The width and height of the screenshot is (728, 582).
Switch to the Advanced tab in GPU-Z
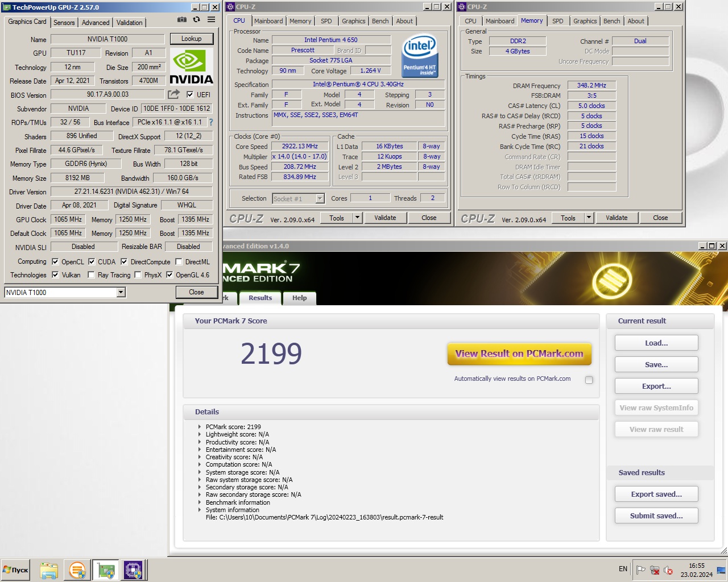pyautogui.click(x=96, y=22)
